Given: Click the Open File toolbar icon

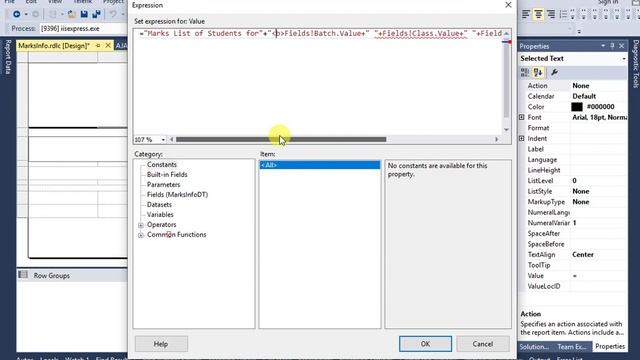Looking at the screenshot, I should pos(72,15).
